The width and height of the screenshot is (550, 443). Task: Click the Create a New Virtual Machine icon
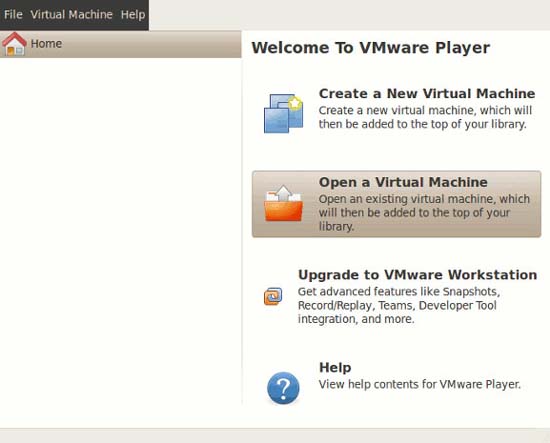click(283, 113)
